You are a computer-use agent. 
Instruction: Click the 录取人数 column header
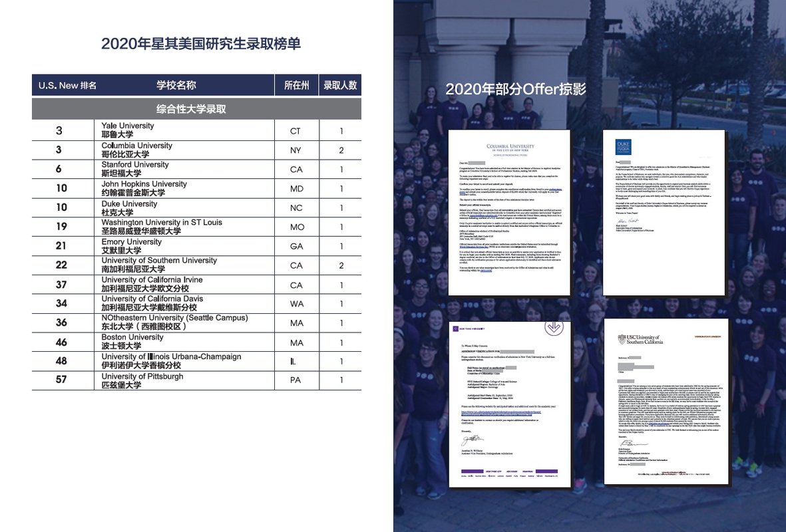pyautogui.click(x=340, y=85)
